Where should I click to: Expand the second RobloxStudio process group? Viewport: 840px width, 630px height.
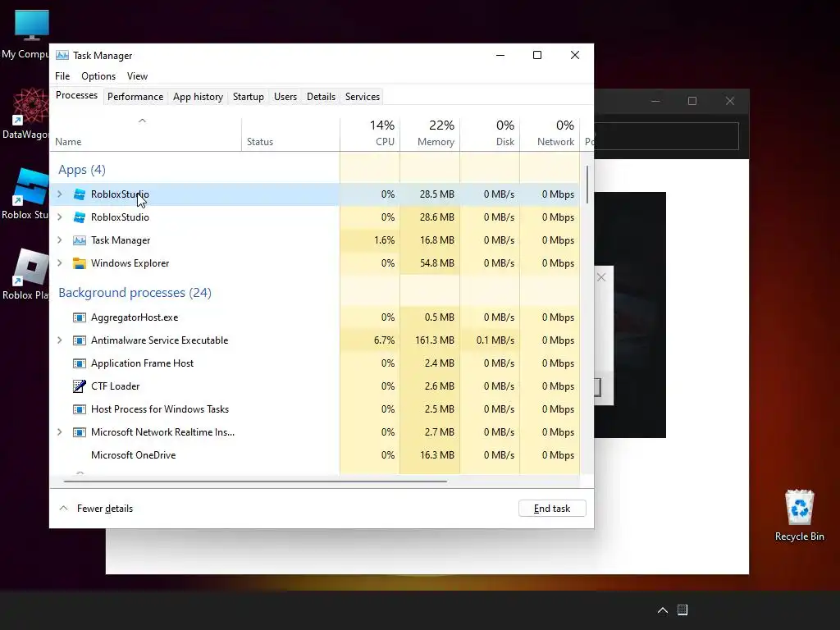[x=60, y=217]
